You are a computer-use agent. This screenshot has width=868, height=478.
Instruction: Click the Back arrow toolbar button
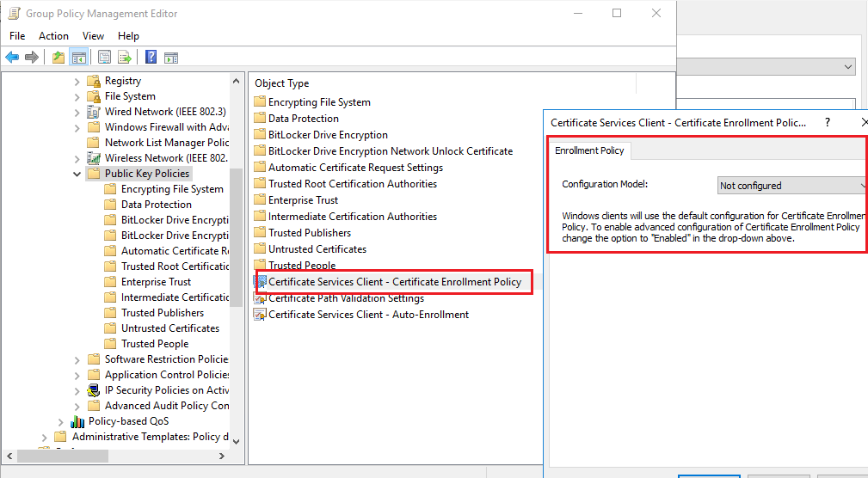(12, 57)
